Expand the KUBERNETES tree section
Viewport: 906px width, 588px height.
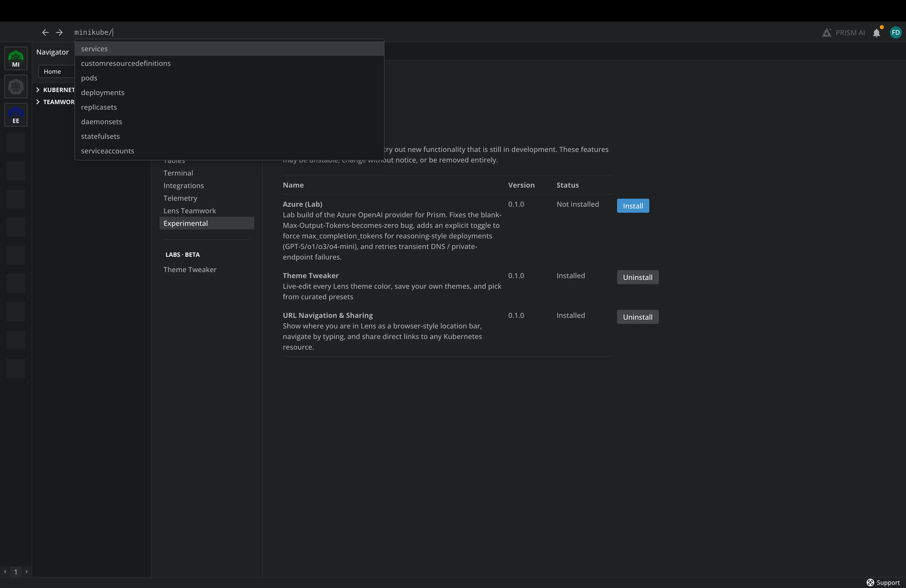(x=56, y=90)
